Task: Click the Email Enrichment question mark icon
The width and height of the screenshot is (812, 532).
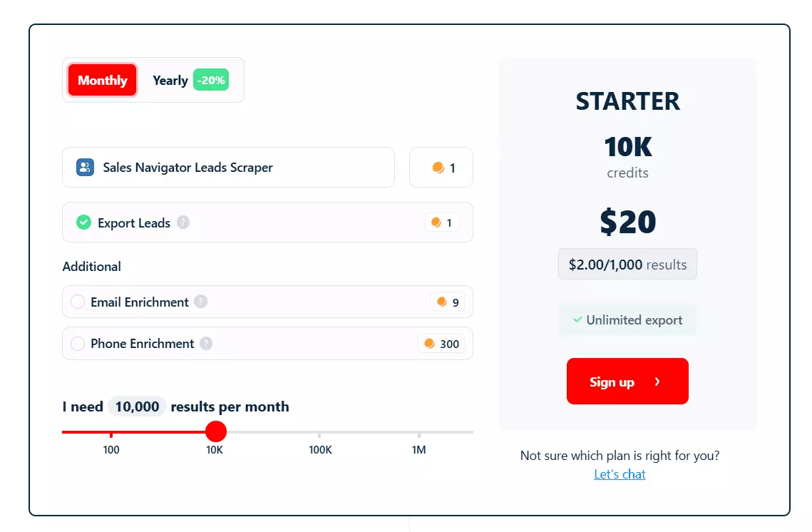Action: pos(200,302)
